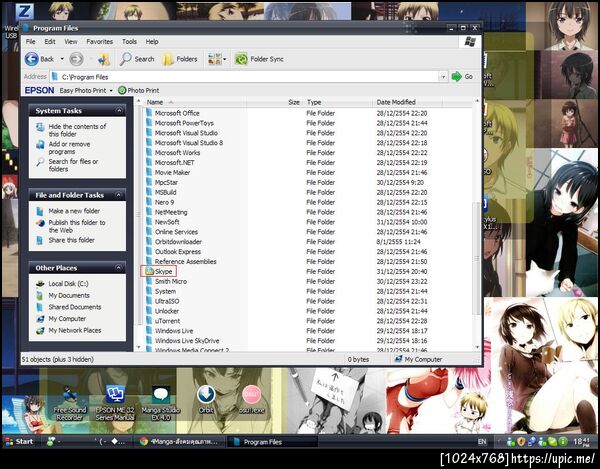Go up one folder level icon
The width and height of the screenshot is (600, 469).
103,59
